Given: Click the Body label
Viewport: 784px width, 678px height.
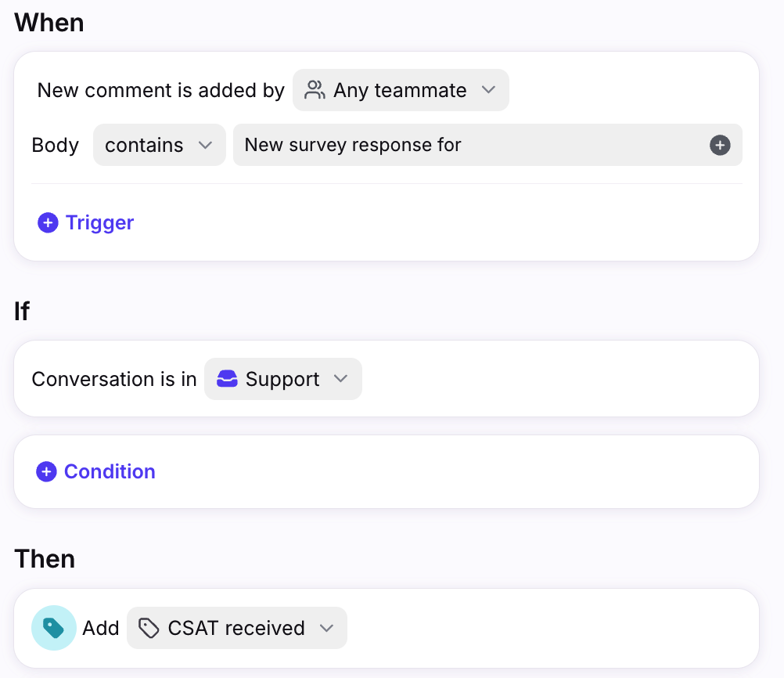Looking at the screenshot, I should (55, 145).
